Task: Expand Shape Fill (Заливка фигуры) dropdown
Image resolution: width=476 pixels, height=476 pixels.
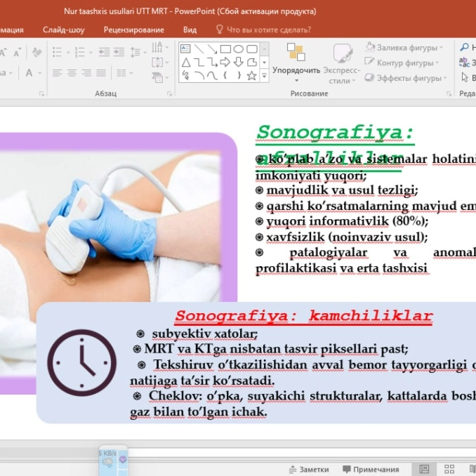Action: click(405, 48)
